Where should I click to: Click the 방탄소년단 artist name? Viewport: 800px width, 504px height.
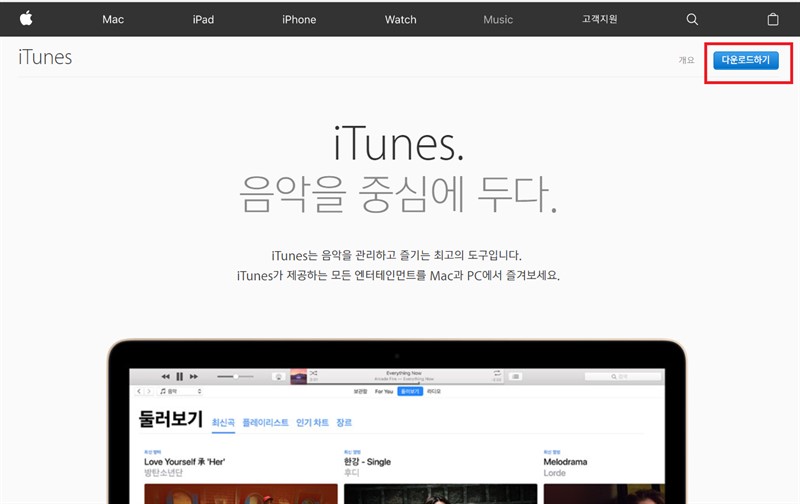pyautogui.click(x=163, y=473)
